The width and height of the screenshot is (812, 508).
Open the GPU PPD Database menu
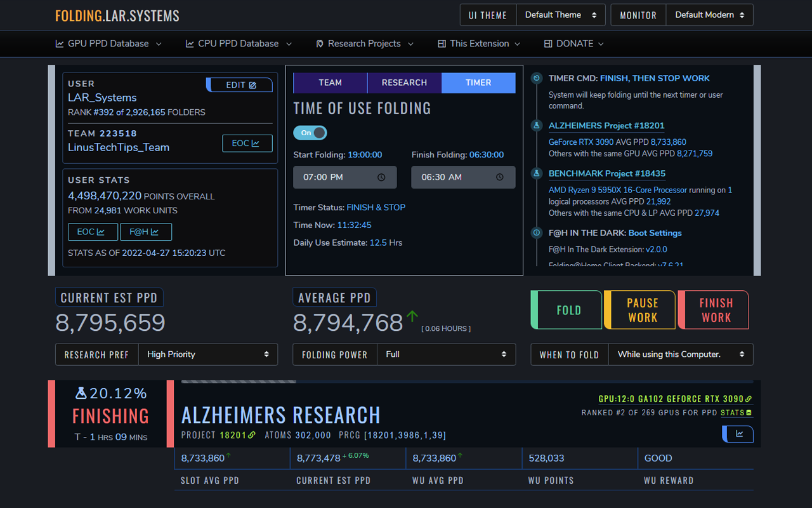[108, 44]
